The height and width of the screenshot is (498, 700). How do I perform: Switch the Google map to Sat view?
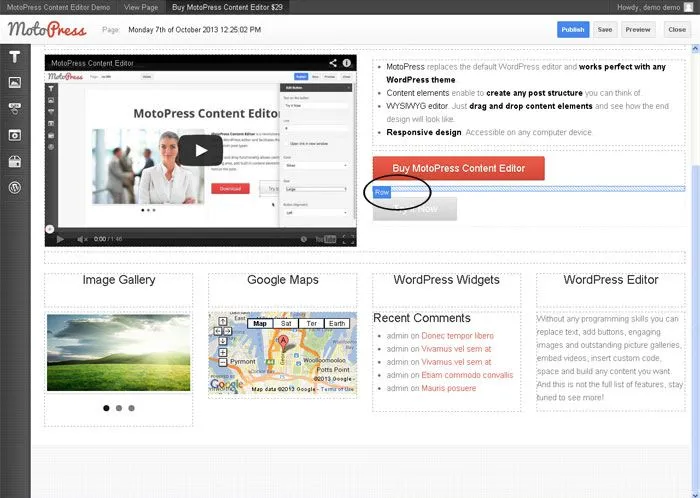286,324
